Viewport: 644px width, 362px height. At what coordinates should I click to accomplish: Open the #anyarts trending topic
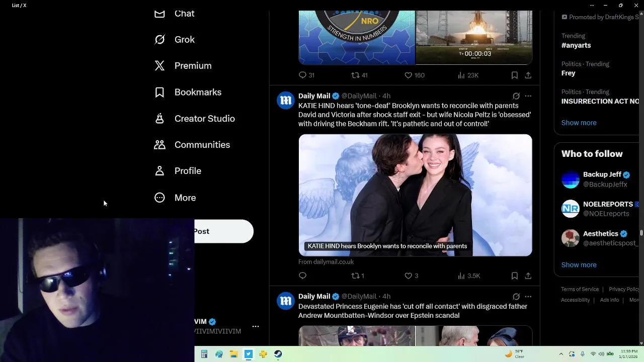click(x=576, y=45)
